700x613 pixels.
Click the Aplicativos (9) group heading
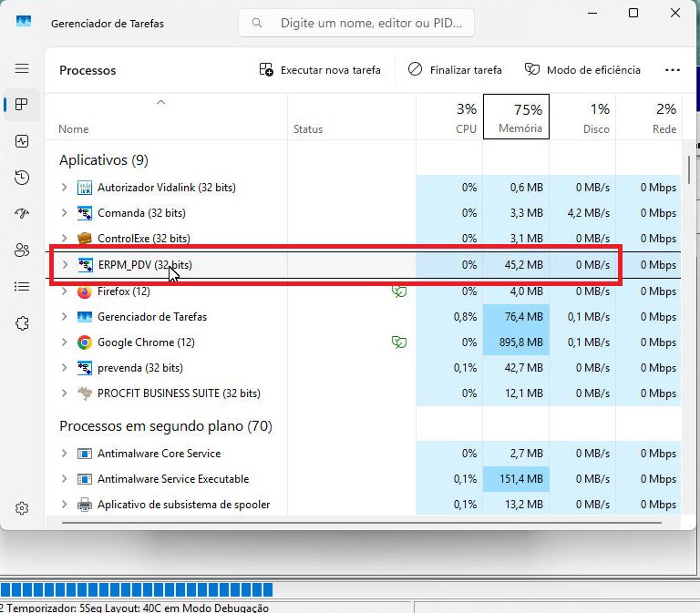tap(104, 159)
